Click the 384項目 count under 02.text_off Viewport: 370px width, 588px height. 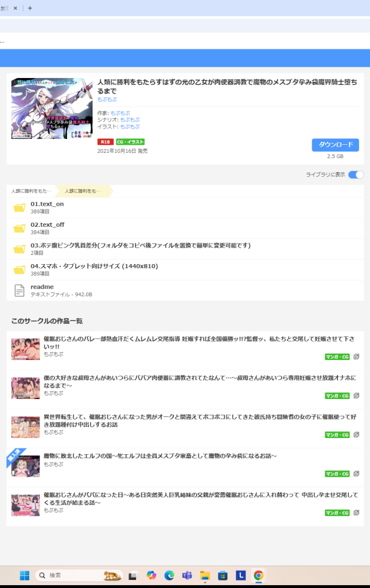40,232
